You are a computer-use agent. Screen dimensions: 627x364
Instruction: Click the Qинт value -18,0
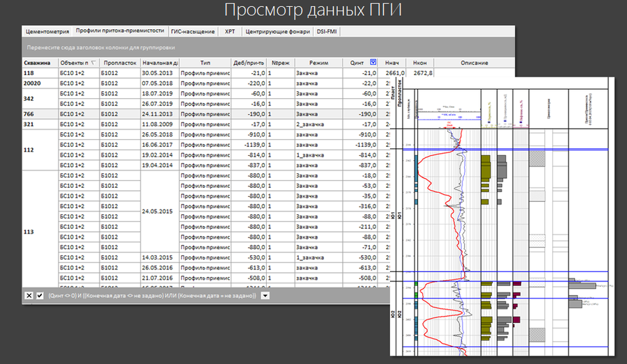[360, 176]
